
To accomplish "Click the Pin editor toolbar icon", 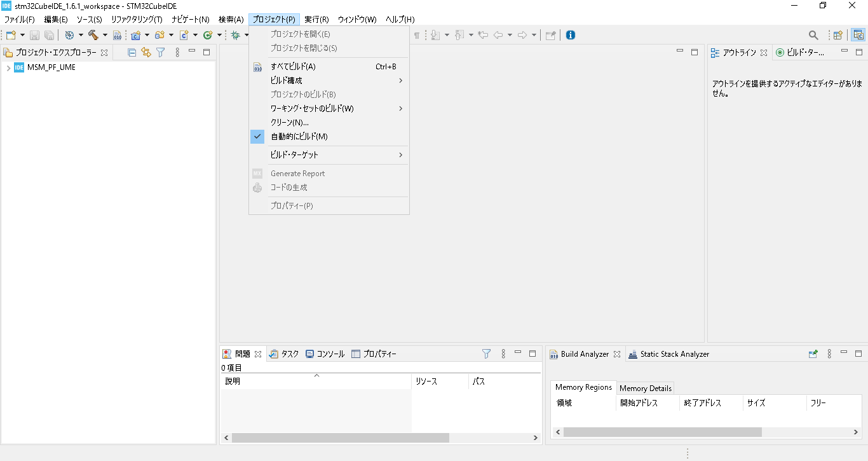I will tap(551, 35).
